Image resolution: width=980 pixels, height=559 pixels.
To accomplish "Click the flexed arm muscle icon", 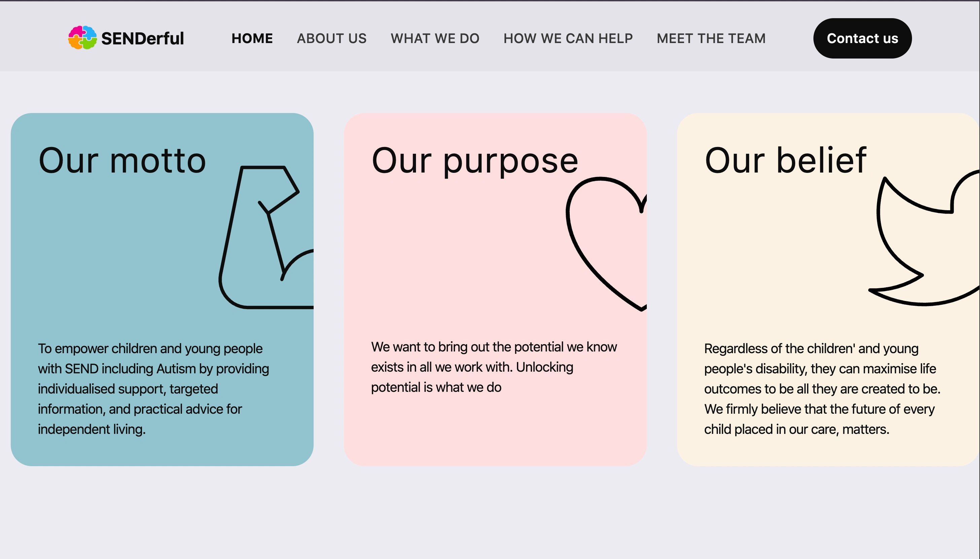I will (x=266, y=237).
